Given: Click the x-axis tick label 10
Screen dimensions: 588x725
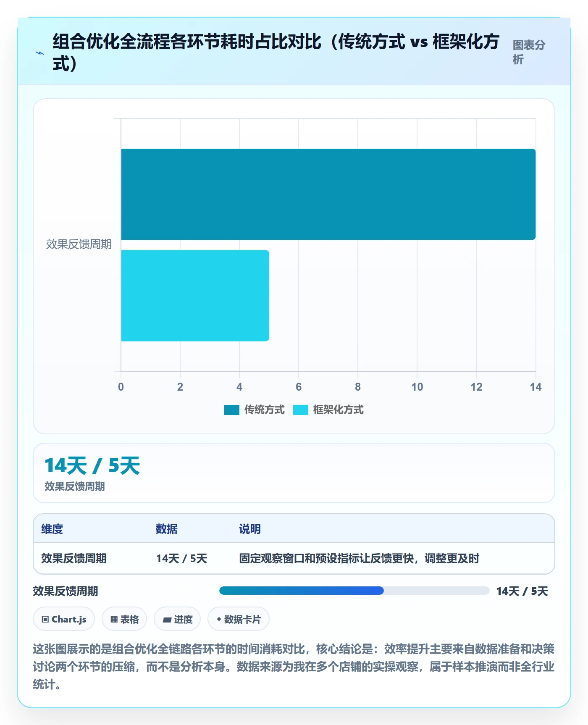Looking at the screenshot, I should [x=417, y=387].
